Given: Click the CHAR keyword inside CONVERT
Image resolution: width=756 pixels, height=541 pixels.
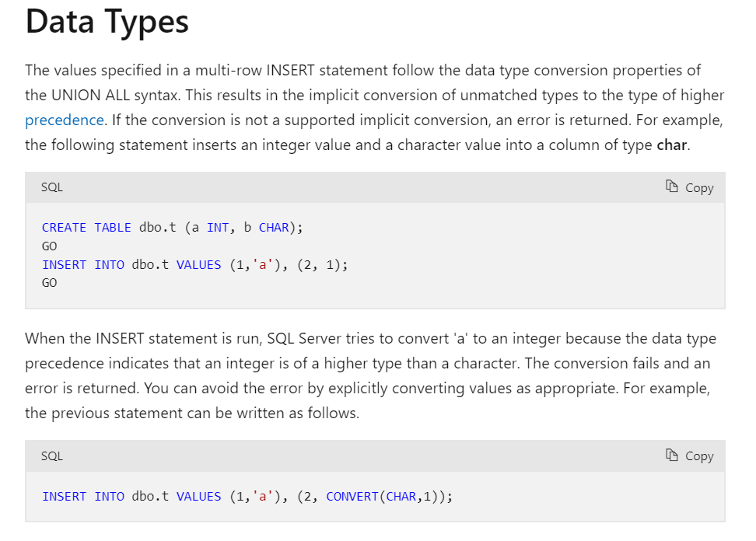Looking at the screenshot, I should pyautogui.click(x=401, y=496).
